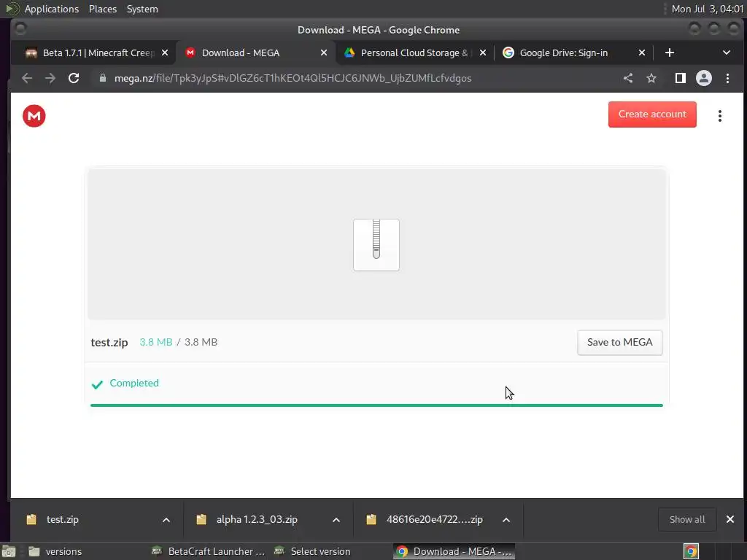Open Chrome three-dot settings menu
This screenshot has width=747, height=560.
(x=727, y=78)
